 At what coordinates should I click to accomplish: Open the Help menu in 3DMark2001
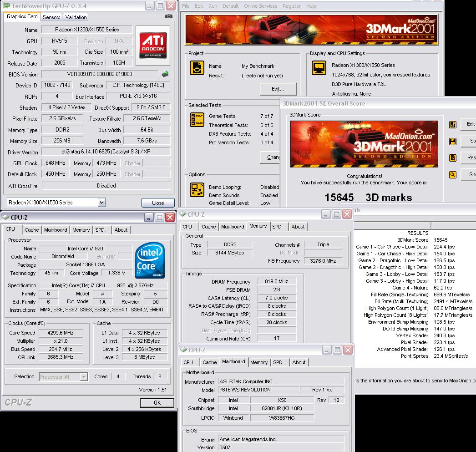coord(311,6)
